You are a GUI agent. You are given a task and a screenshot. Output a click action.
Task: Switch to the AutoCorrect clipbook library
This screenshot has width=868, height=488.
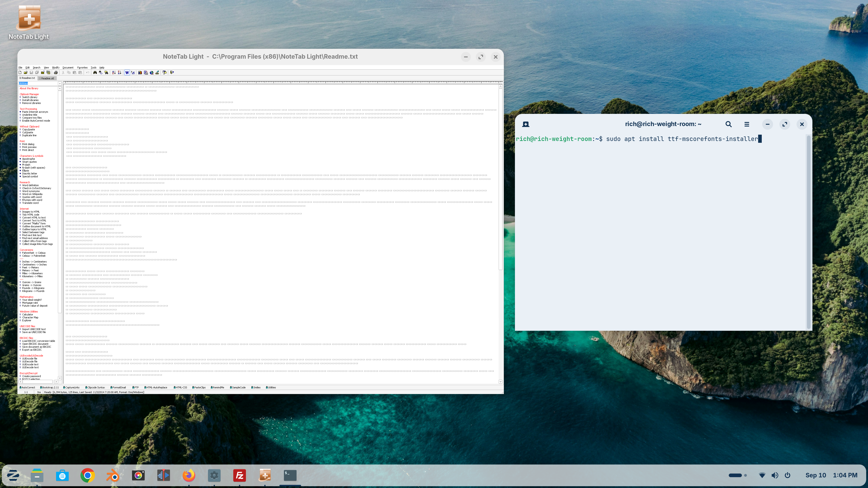[x=27, y=387]
